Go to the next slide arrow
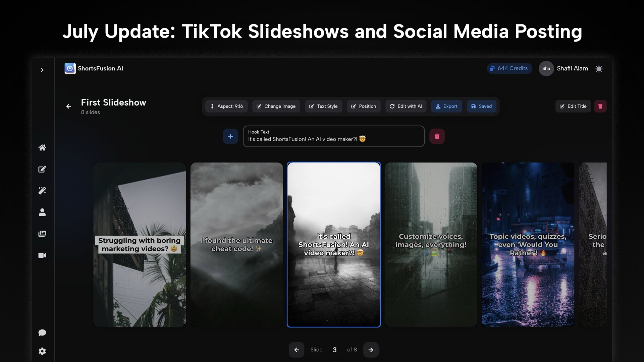The image size is (644, 362). pyautogui.click(x=371, y=350)
